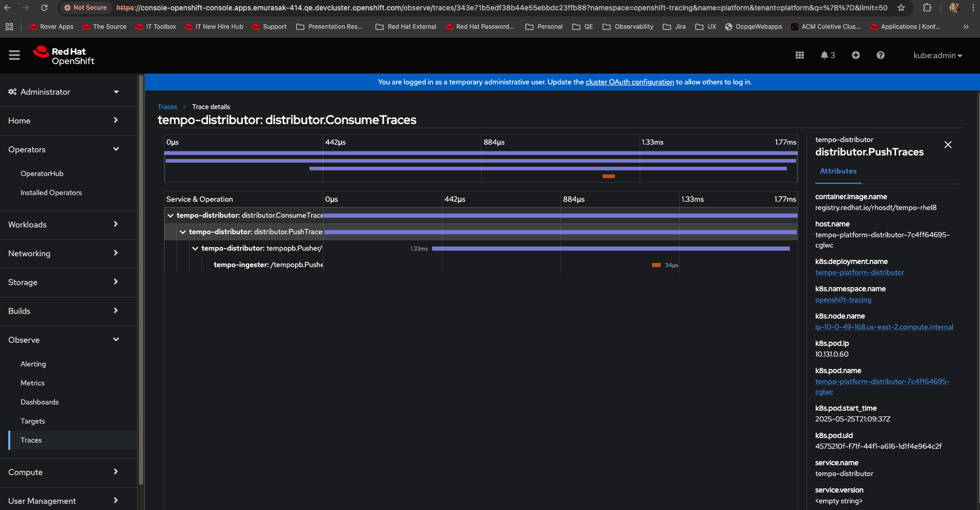The image size is (980, 510).
Task: Reload the browser page
Action: [44, 8]
